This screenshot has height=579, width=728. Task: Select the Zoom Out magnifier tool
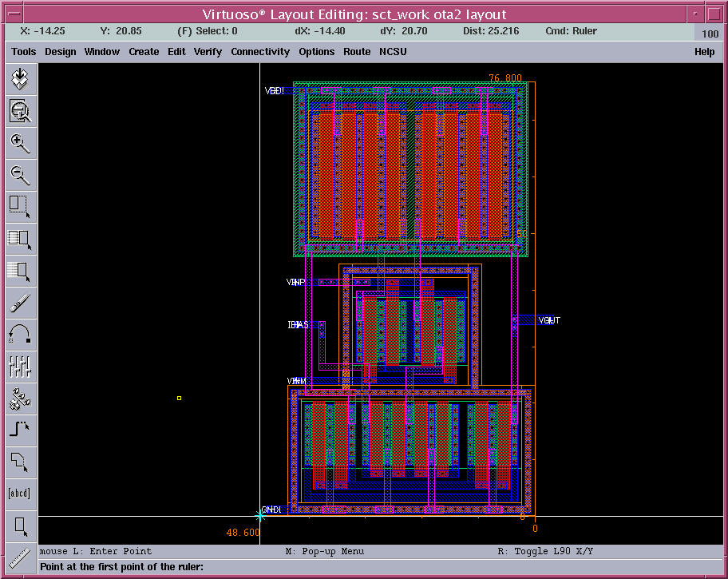pyautogui.click(x=21, y=175)
